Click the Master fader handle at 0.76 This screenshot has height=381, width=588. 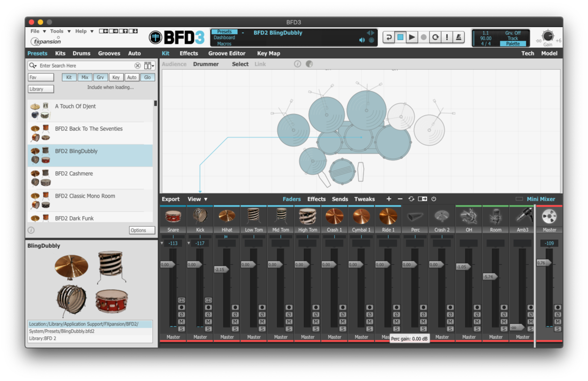point(544,263)
